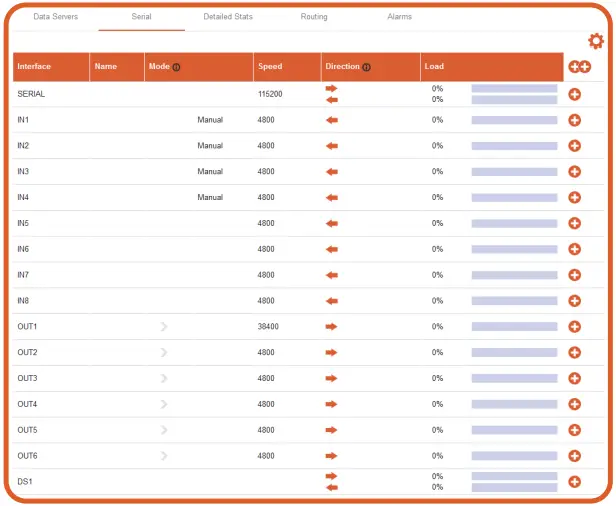Click the Manual mode text for IN4

210,198
